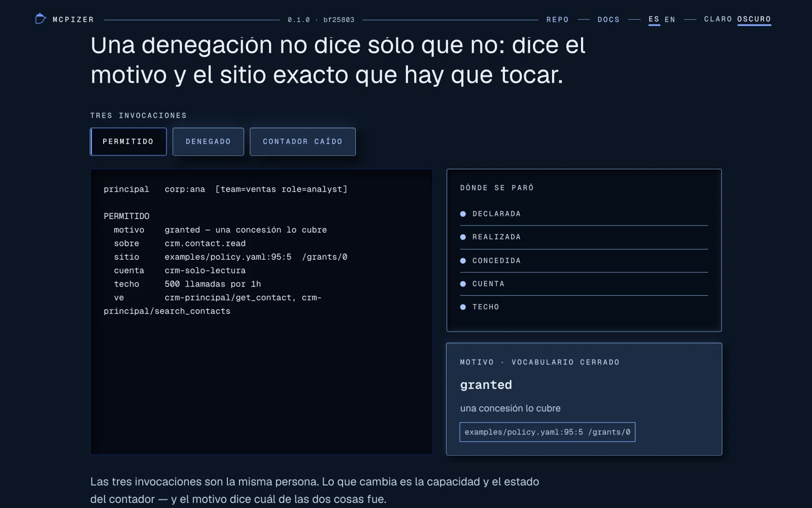Open the DOCS link

point(608,19)
